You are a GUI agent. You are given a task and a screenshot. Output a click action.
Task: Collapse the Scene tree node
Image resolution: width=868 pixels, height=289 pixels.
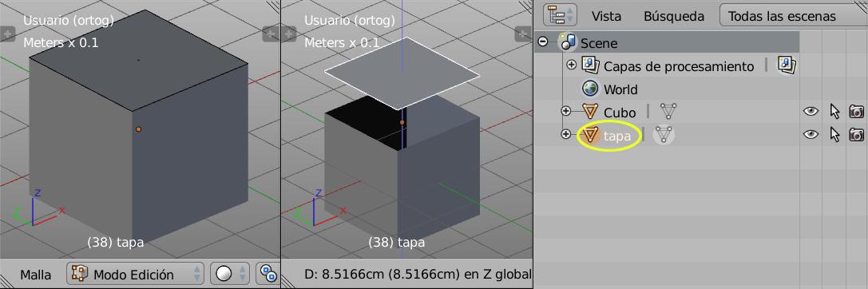coord(544,42)
